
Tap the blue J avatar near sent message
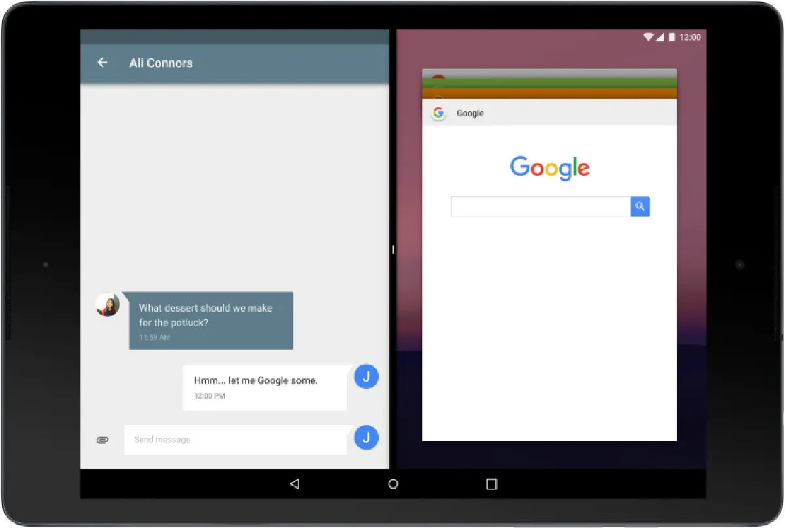pyautogui.click(x=366, y=376)
